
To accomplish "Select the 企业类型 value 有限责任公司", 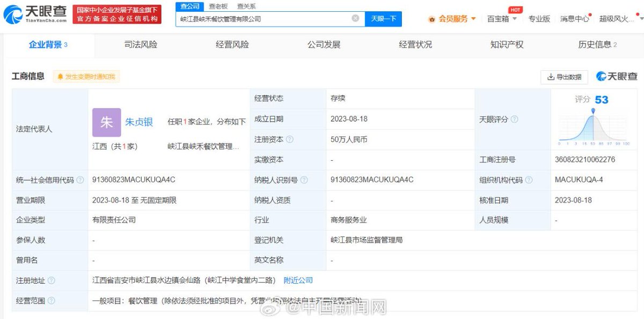I will click(x=114, y=220).
